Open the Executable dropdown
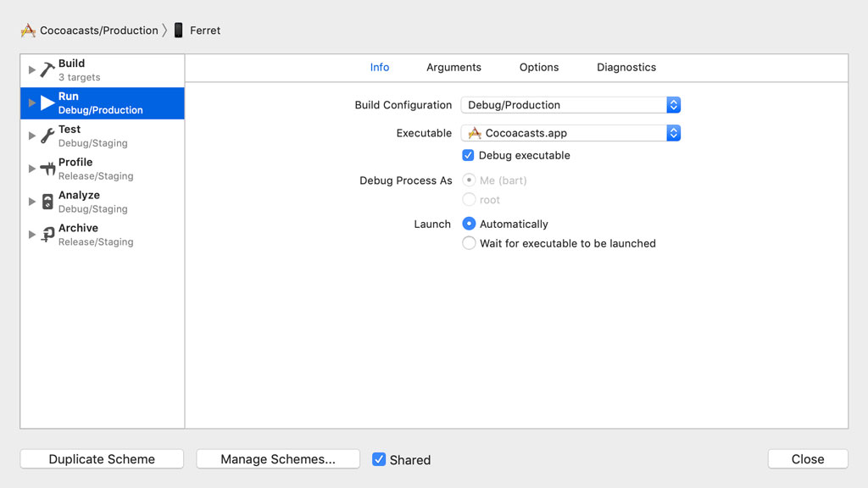The height and width of the screenshot is (488, 868). coord(674,133)
